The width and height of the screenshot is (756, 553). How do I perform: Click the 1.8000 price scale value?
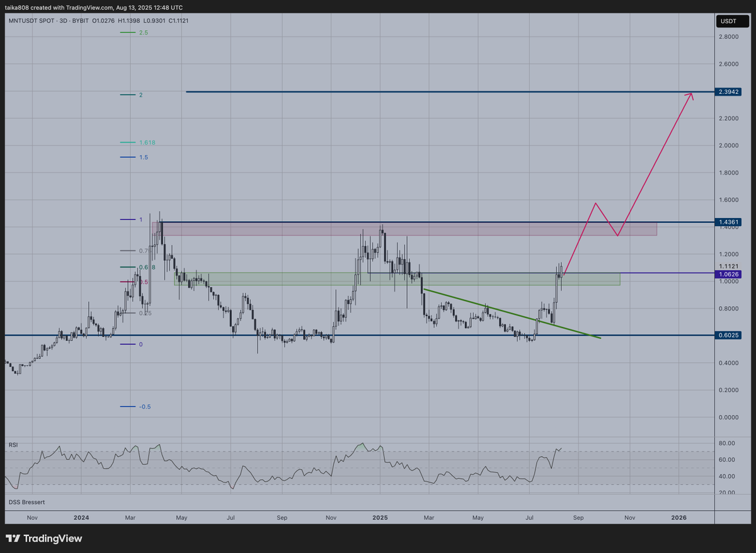pyautogui.click(x=728, y=173)
